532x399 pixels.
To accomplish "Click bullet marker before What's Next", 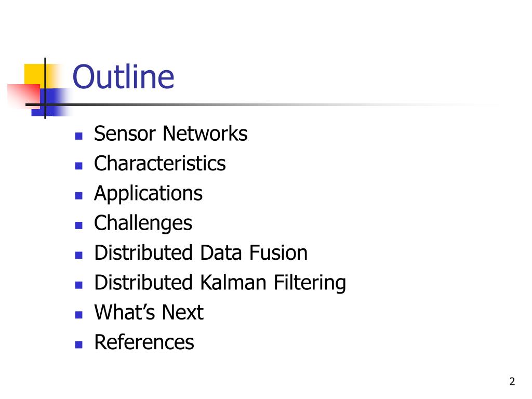I will pos(79,315).
